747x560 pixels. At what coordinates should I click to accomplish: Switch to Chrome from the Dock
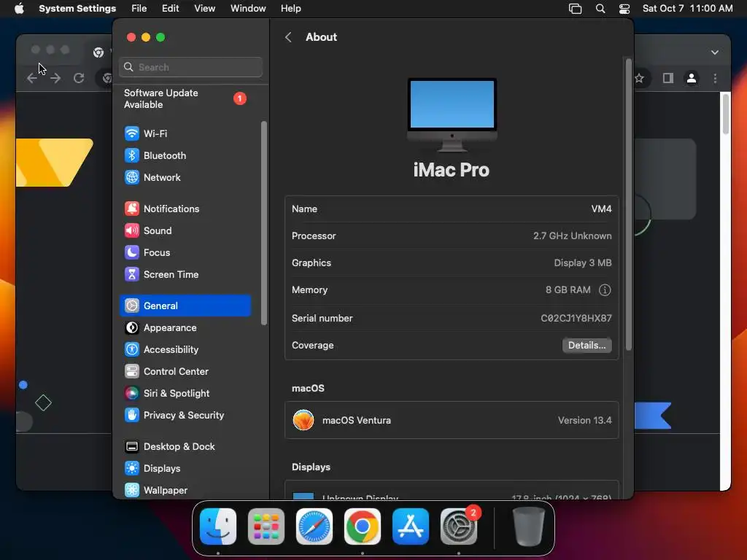[x=363, y=526]
